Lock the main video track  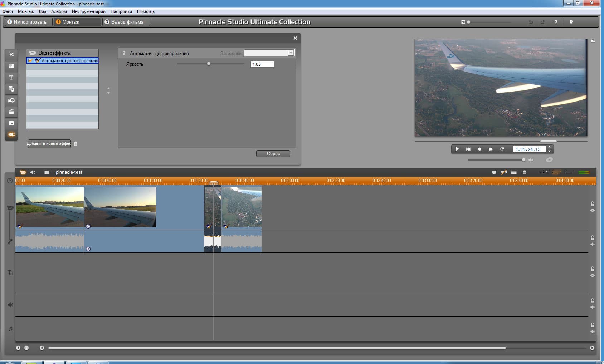click(x=593, y=204)
